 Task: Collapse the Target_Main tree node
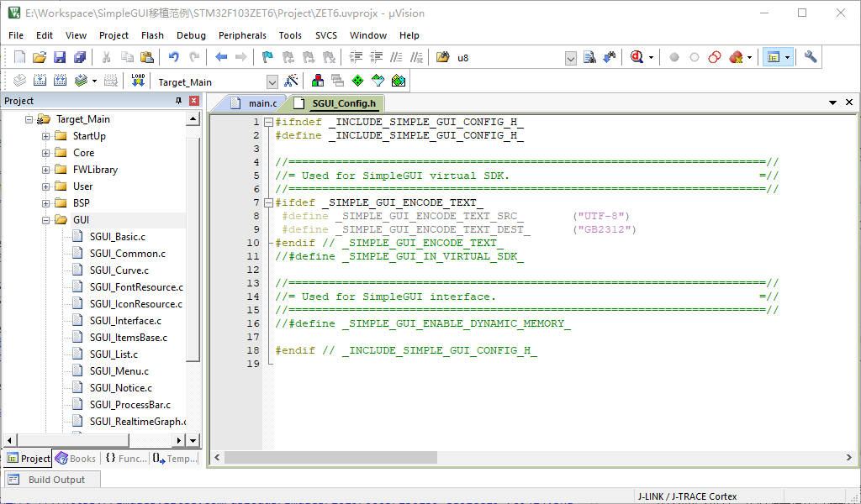(29, 119)
